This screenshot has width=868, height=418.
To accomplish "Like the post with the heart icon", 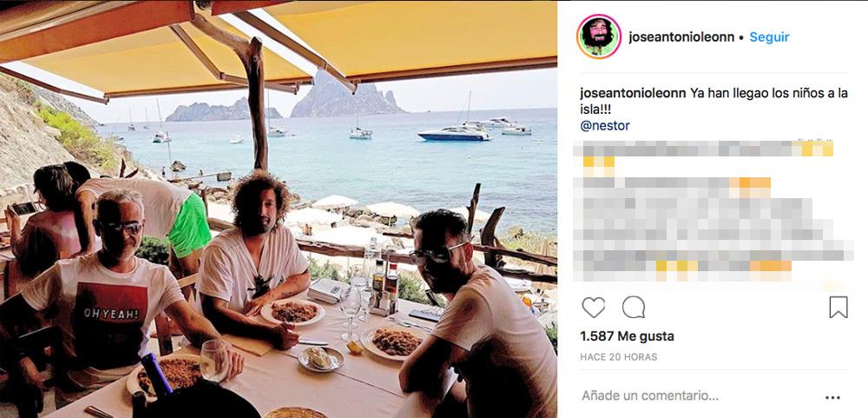I will pyautogui.click(x=593, y=307).
